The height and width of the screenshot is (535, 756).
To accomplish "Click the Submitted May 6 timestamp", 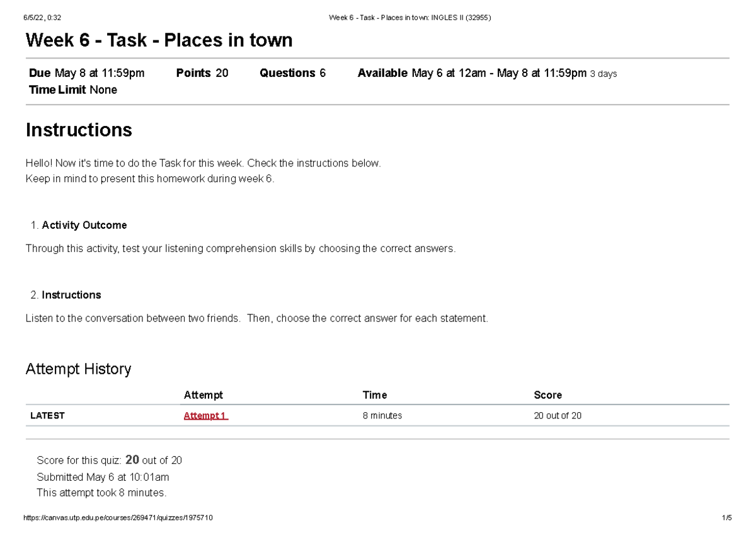I will coord(103,476).
